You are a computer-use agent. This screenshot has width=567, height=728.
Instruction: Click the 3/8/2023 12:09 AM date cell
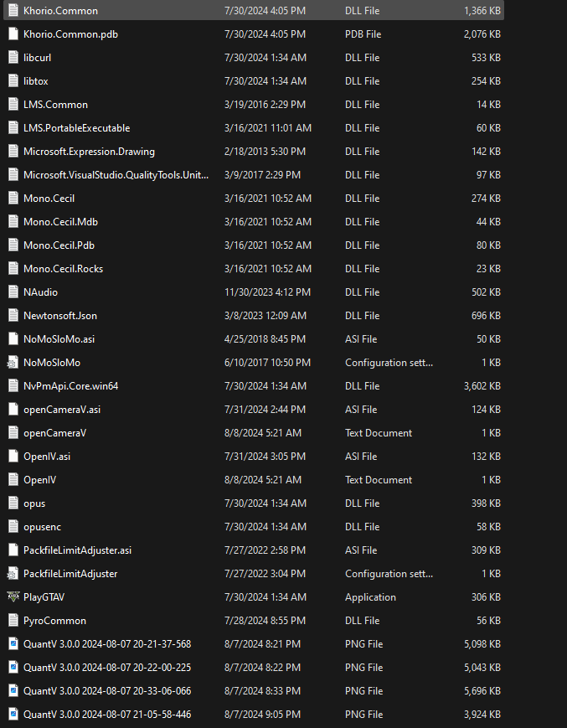(x=265, y=315)
